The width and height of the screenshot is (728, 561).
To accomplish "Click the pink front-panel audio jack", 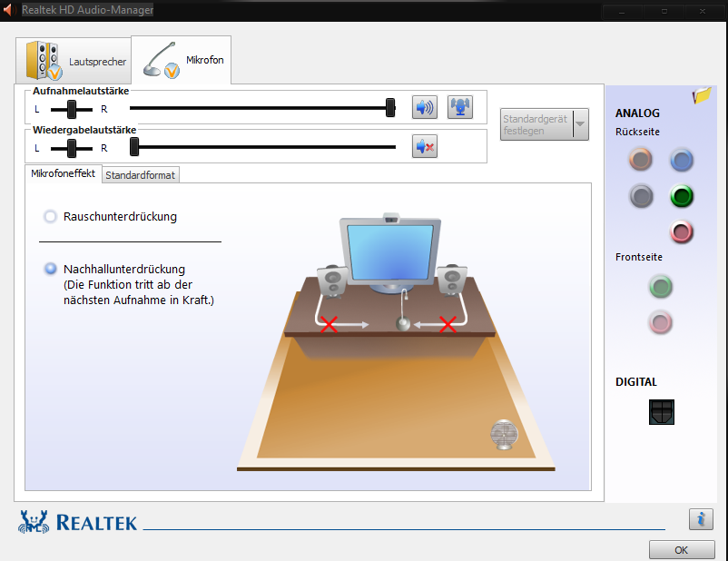I will click(660, 322).
